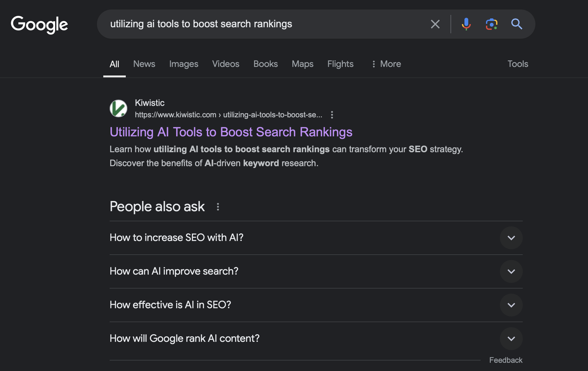Viewport: 588px width, 371px height.
Task: Expand the How effective is AI in SEO chevron
Action: (511, 305)
